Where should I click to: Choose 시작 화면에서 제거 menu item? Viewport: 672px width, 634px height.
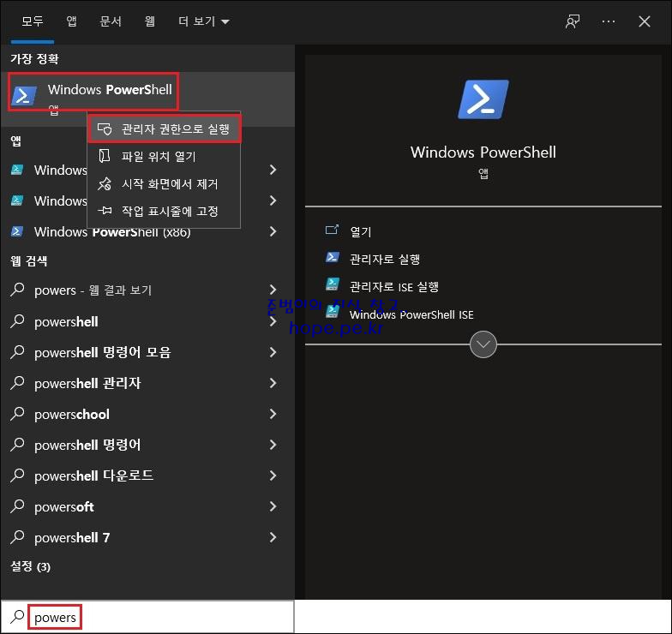(165, 183)
